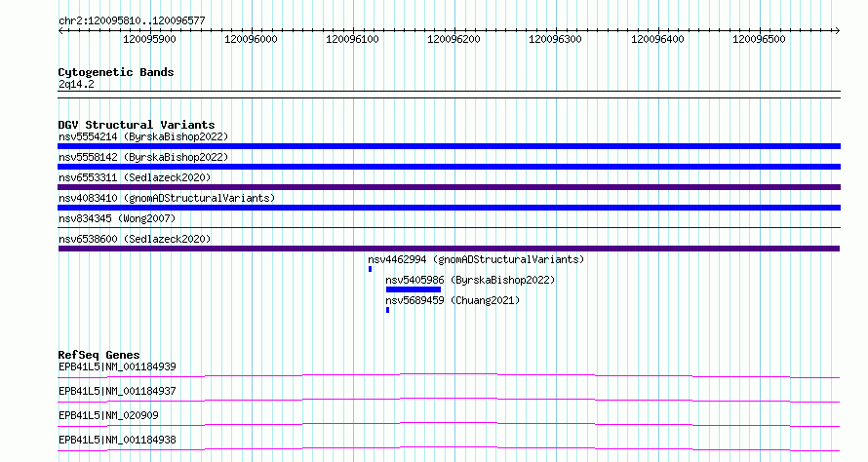Open the nsv5405986 (ByrskaBishop2022) label
The width and height of the screenshot is (868, 462).
[x=470, y=280]
